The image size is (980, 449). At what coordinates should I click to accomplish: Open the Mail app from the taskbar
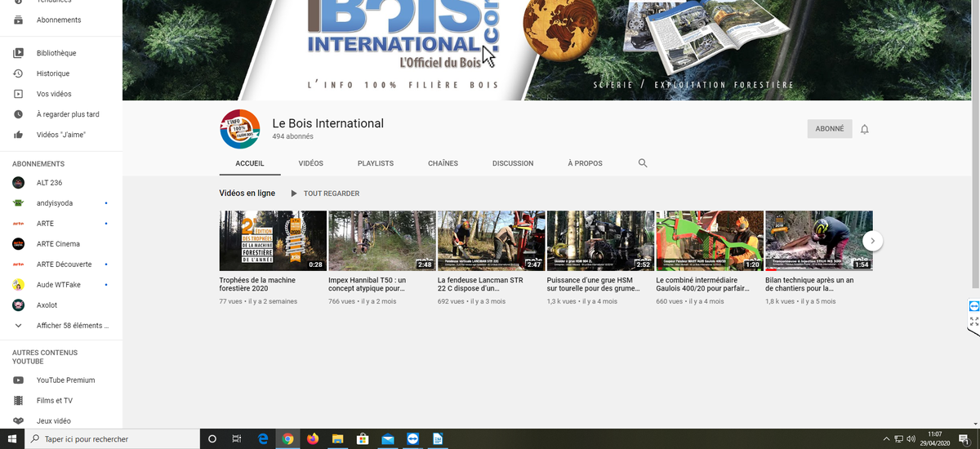[388, 439]
